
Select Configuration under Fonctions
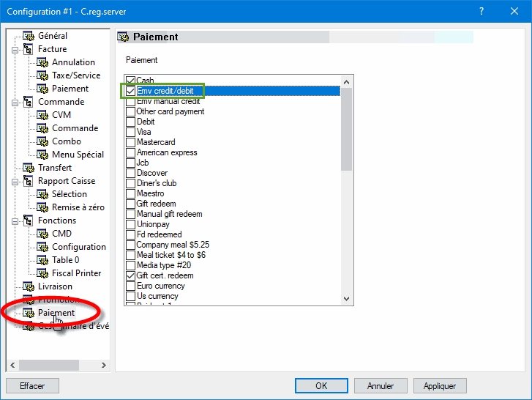(78, 247)
